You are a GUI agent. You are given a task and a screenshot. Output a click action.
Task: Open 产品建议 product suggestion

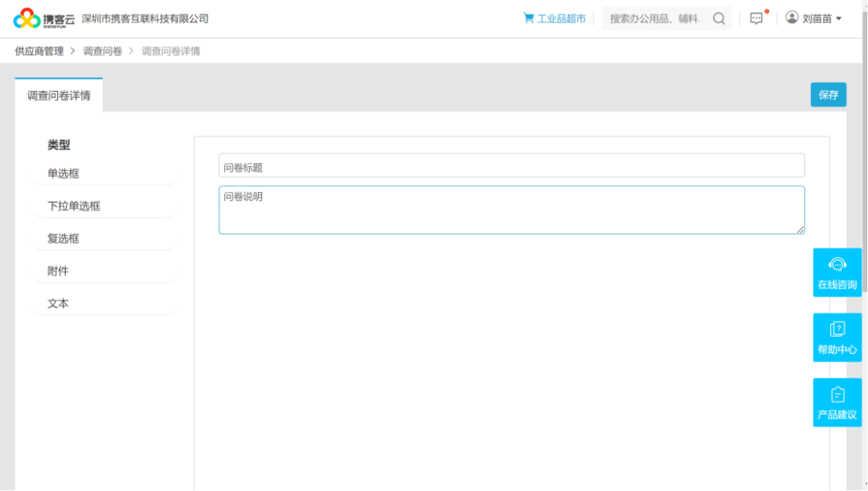837,403
